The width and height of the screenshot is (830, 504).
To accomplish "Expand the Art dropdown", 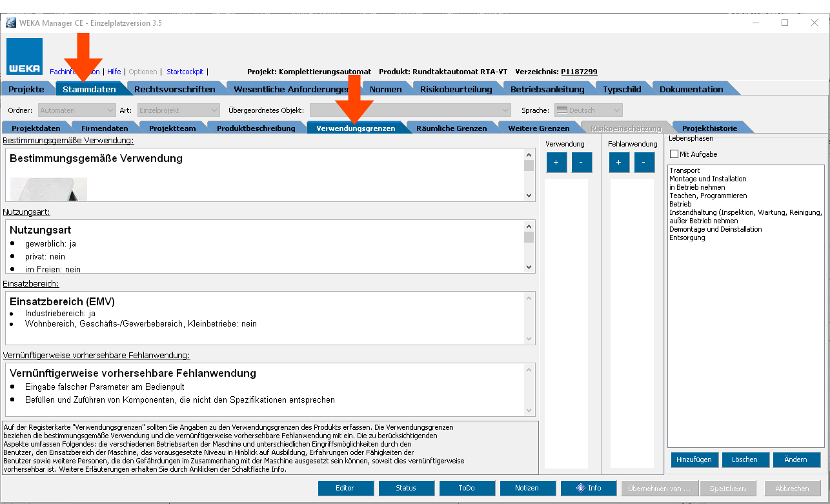I will pyautogui.click(x=179, y=110).
